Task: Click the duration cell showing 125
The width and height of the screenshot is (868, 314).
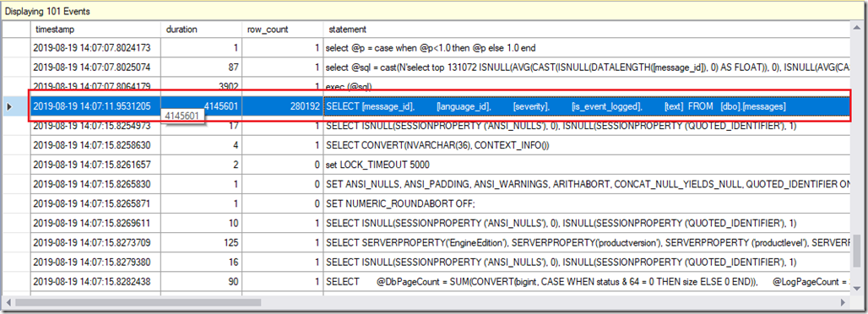Action: 202,242
